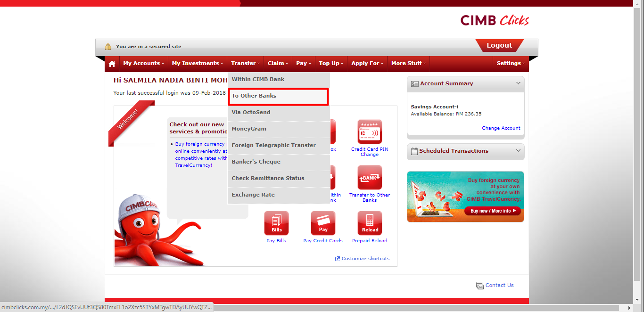Click the secured site padlock icon
The width and height of the screenshot is (644, 312).
108,46
